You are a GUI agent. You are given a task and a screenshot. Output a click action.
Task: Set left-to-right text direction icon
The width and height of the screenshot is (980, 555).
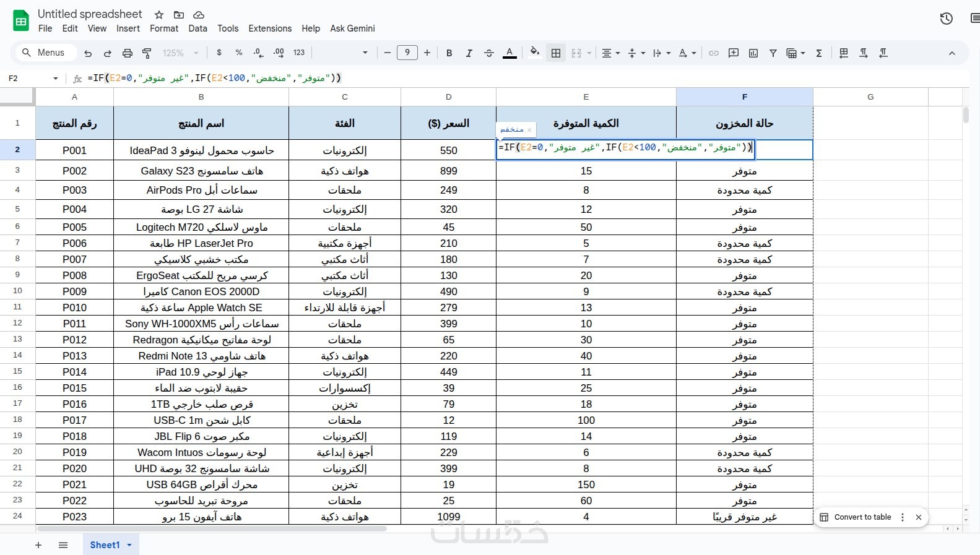[x=864, y=53]
